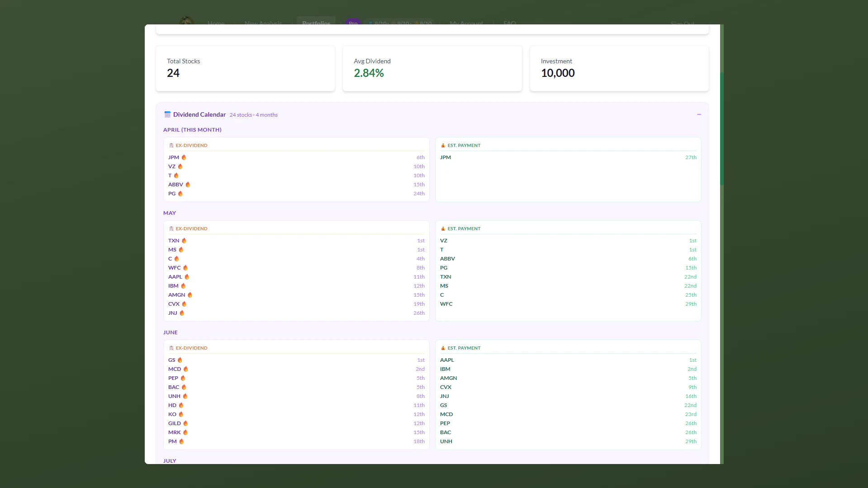The height and width of the screenshot is (488, 868).
Task: Click flame icon next to PM
Action: (181, 441)
